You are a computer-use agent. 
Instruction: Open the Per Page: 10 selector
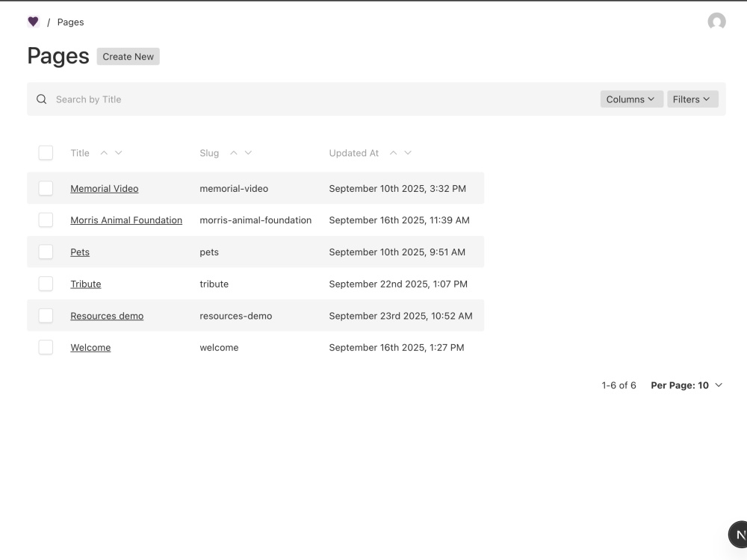coord(686,385)
